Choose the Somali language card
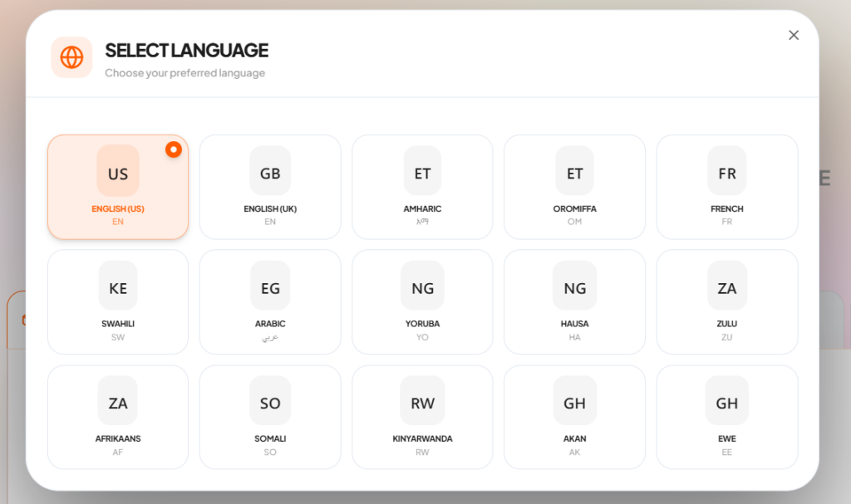This screenshot has width=851, height=504. (x=270, y=417)
